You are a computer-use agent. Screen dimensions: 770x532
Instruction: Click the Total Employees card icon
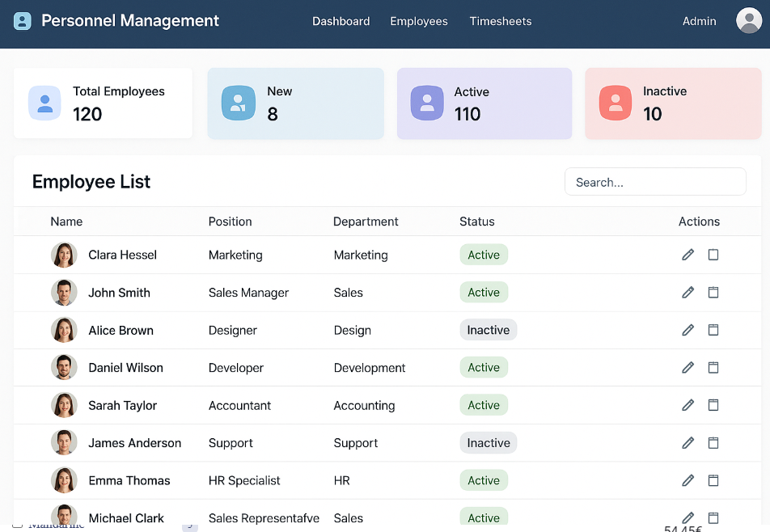(44, 103)
